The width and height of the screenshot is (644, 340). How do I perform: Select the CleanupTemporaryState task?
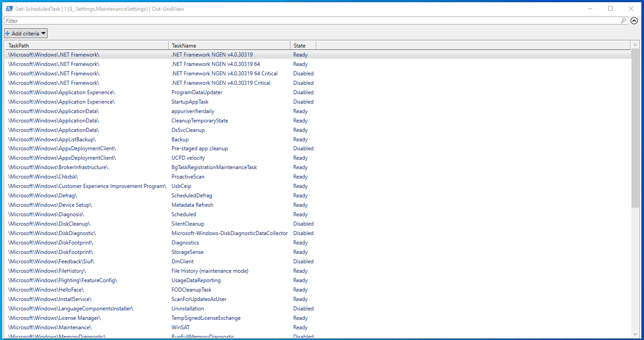pos(200,121)
